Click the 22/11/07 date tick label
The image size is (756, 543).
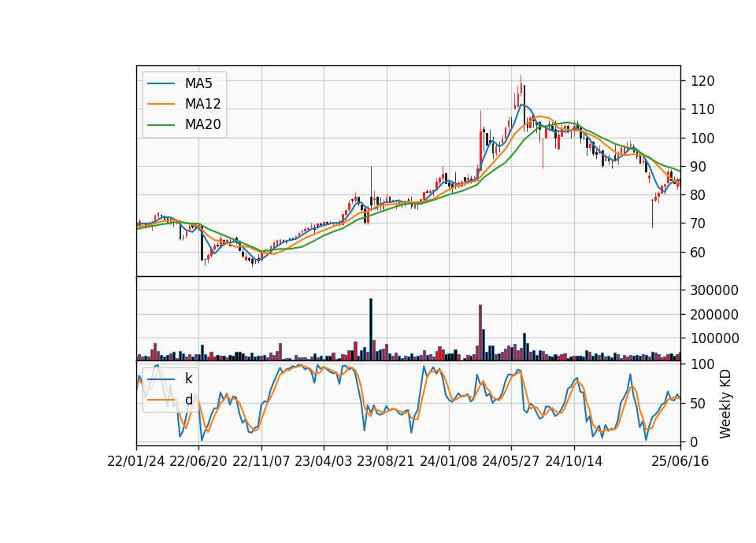[x=261, y=461]
